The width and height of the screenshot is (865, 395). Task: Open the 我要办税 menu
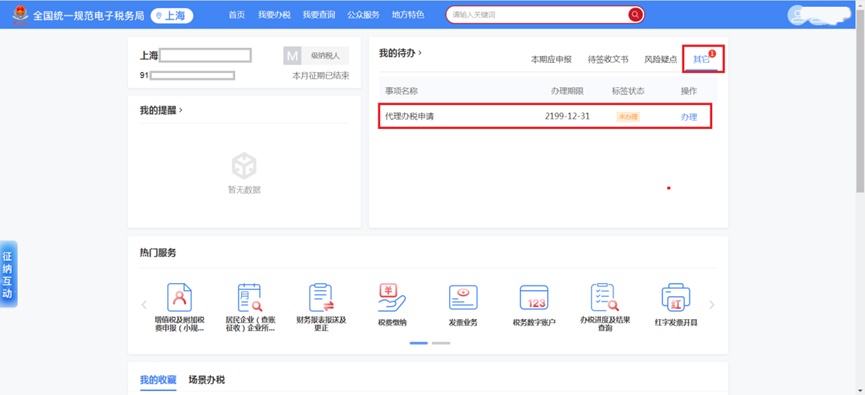(x=274, y=15)
